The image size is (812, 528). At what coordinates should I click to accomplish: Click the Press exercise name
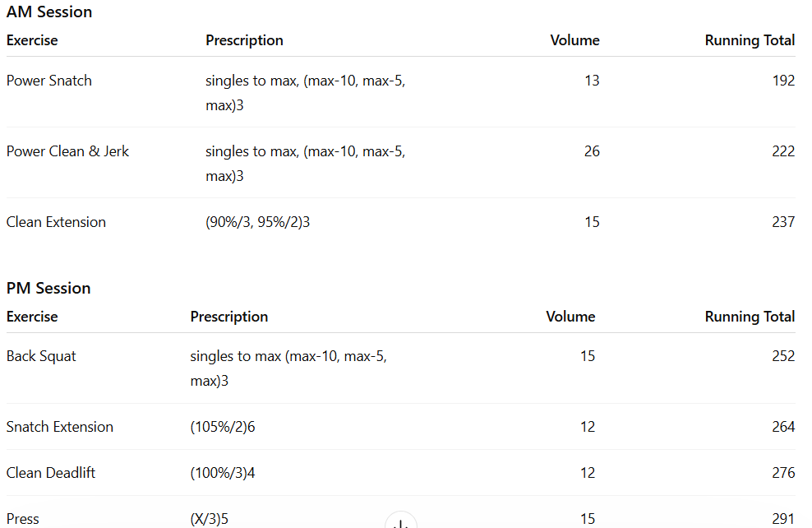23,518
